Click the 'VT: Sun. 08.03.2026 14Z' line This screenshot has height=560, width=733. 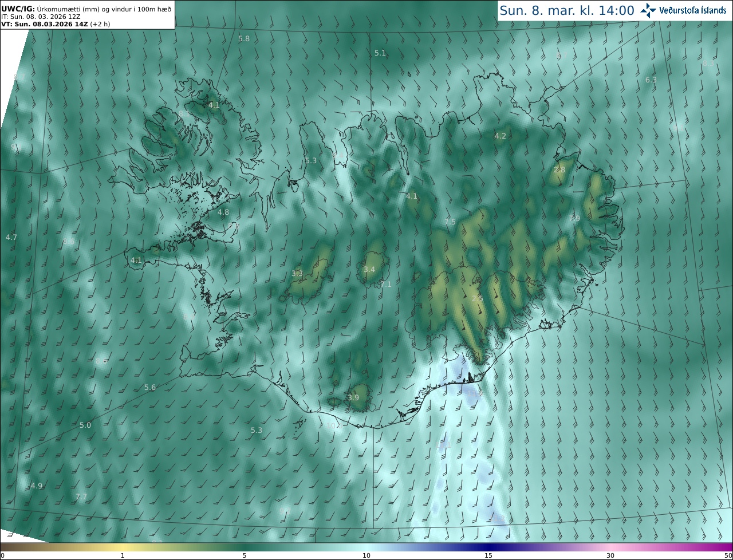click(x=55, y=24)
